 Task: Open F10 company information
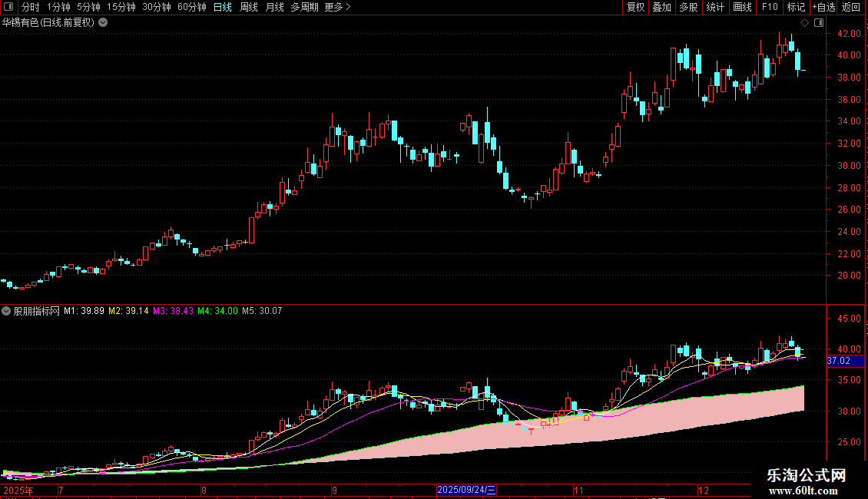(x=770, y=7)
